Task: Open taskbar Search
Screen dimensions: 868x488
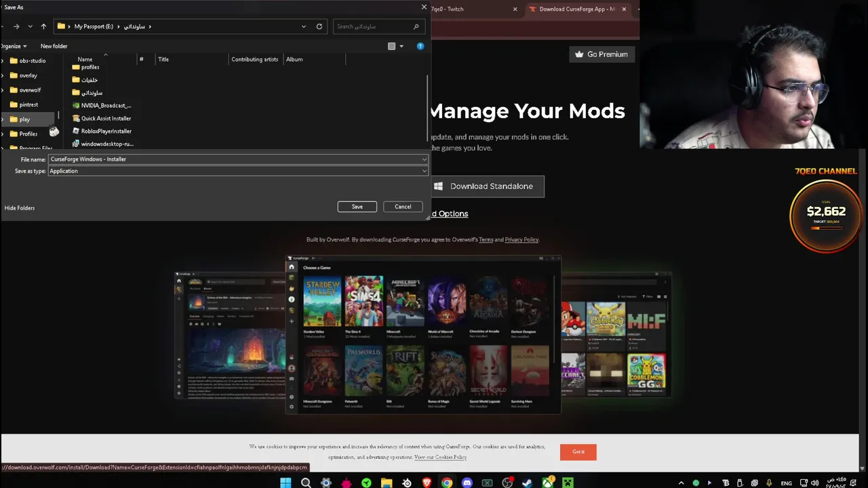Action: coord(306,483)
